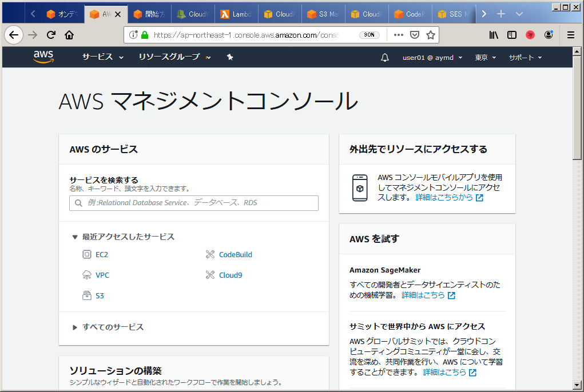This screenshot has width=584, height=392.
Task: Click the AWS logo
Action: point(43,57)
